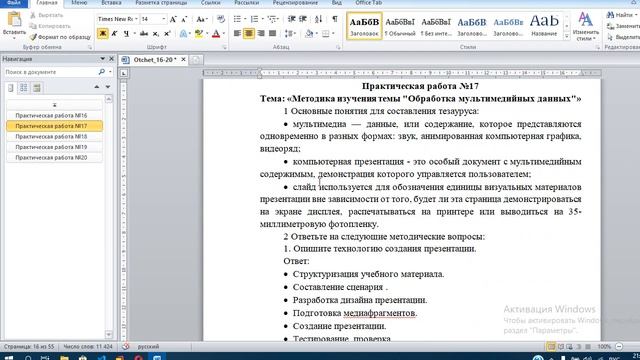Open the font size 14 dropdown

[164, 19]
